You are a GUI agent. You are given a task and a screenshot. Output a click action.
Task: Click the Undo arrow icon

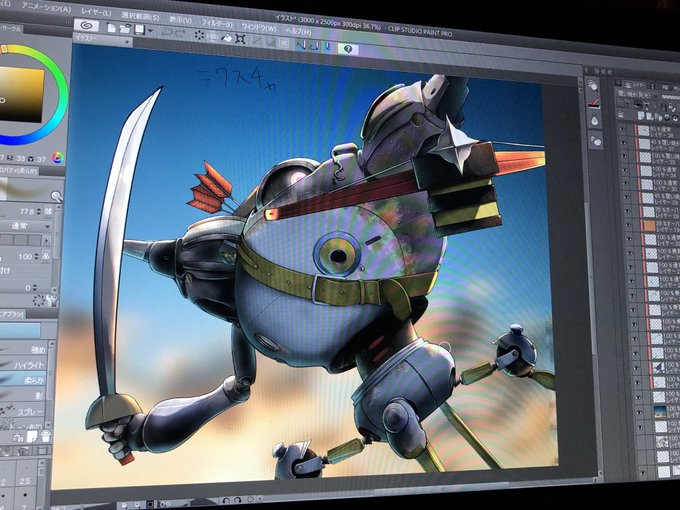(x=167, y=32)
